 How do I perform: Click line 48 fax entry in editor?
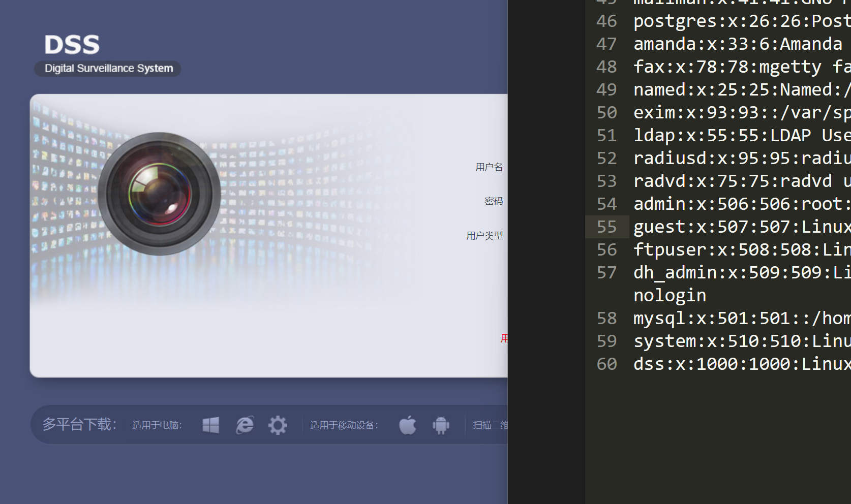[x=742, y=67]
